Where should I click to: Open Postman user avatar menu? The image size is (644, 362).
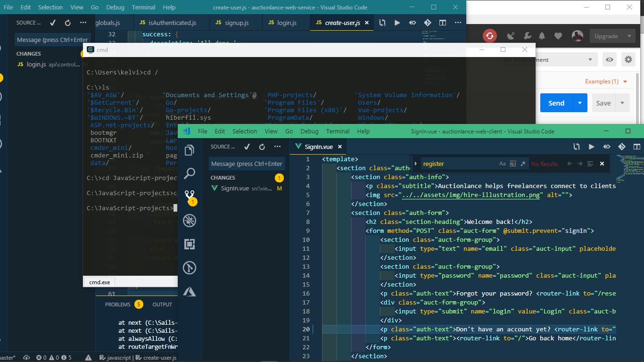coord(578,36)
